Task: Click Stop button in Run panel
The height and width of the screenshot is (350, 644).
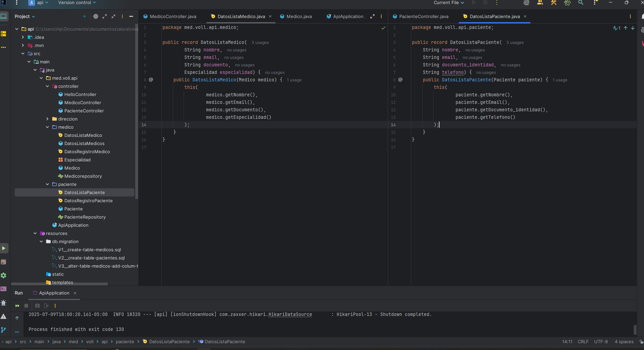Action: click(26, 306)
